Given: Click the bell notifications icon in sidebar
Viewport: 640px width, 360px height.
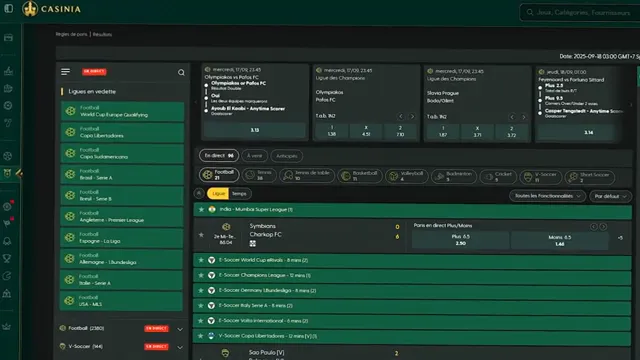Looking at the screenshot, I should pyautogui.click(x=7, y=241).
